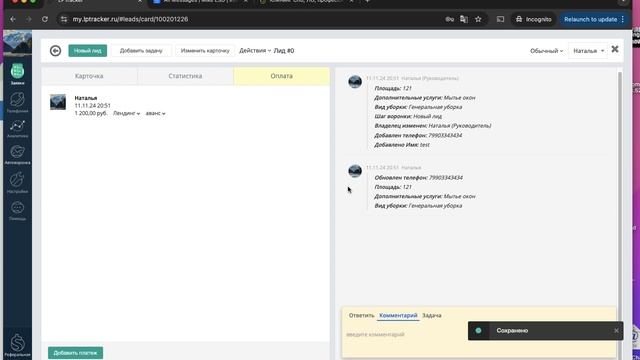Switch to the Карточка tab
Viewport: 640px width, 360px height.
[x=89, y=76]
